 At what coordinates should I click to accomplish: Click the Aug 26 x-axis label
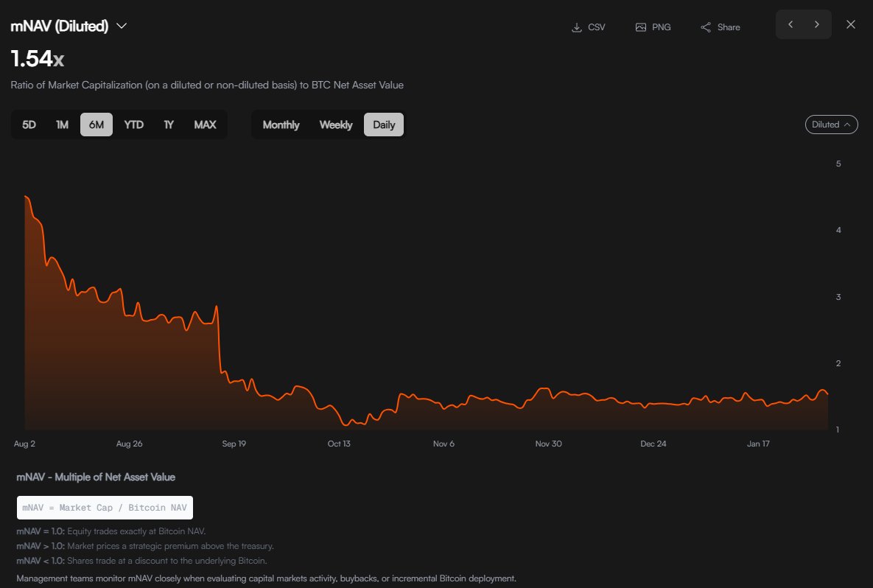click(129, 444)
